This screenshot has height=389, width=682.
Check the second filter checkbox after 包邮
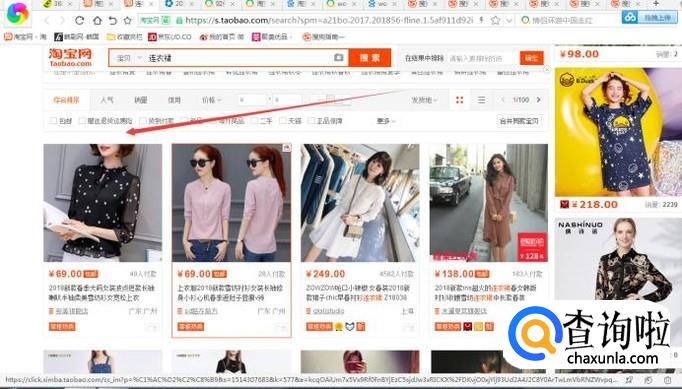82,121
